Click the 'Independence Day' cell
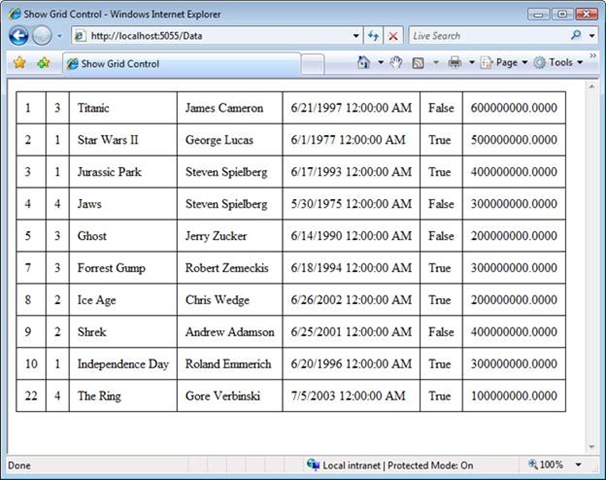Image resolution: width=606 pixels, height=480 pixels. tap(123, 364)
